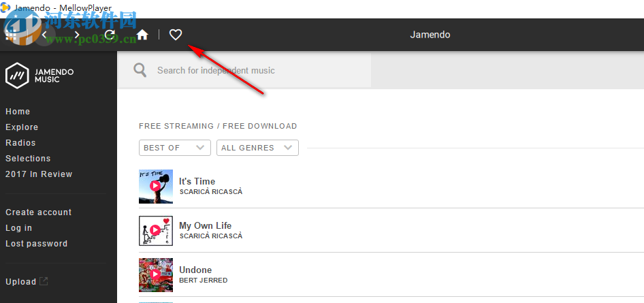Click the home icon in toolbar
The height and width of the screenshot is (303, 644).
(142, 35)
